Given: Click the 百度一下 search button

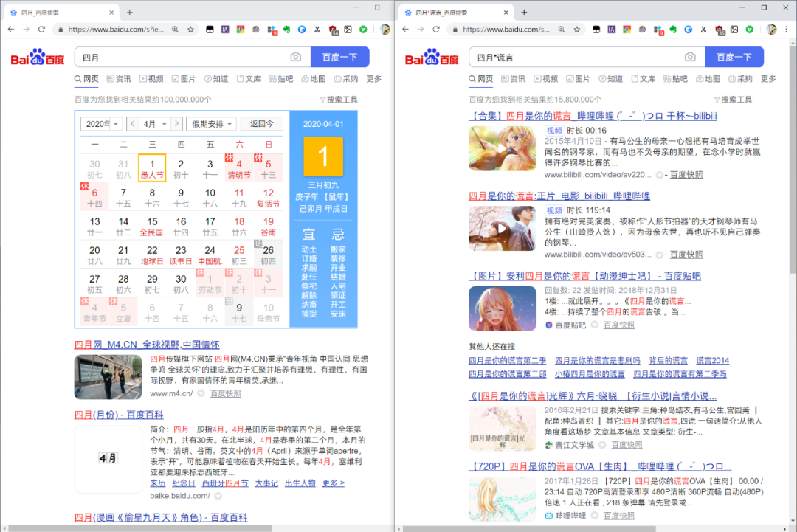Looking at the screenshot, I should tap(340, 57).
